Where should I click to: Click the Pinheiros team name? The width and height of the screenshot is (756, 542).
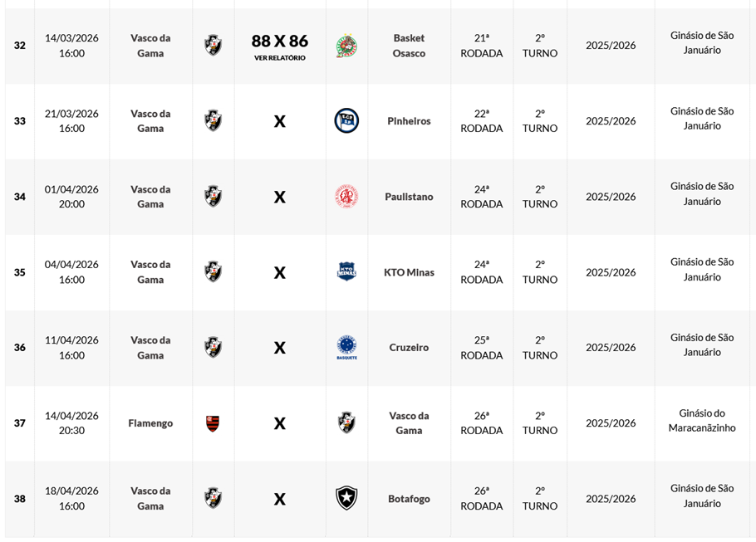(409, 121)
